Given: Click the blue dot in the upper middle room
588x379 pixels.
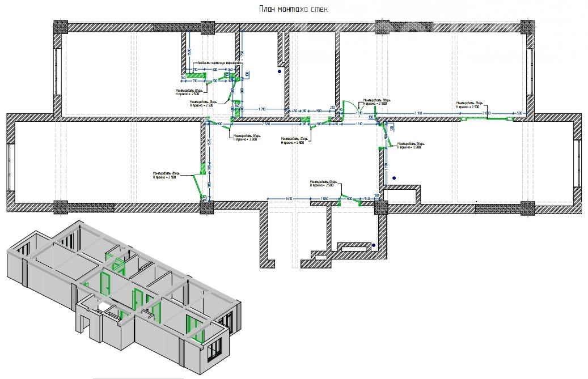Looking at the screenshot, I should [279, 72].
